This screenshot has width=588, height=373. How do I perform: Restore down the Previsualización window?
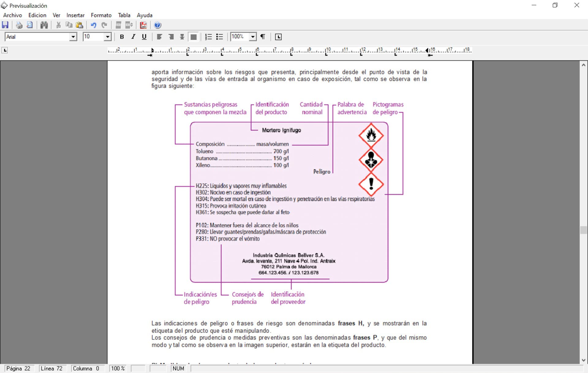tap(555, 5)
